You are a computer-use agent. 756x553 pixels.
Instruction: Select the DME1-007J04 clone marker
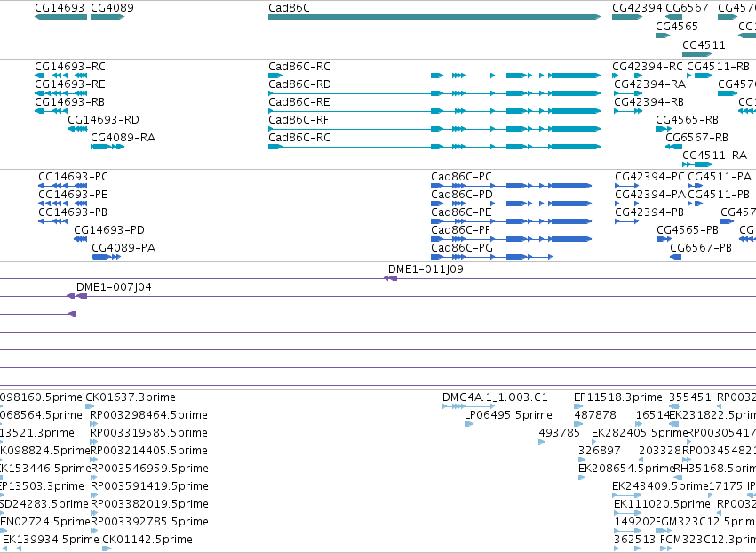tap(76, 296)
